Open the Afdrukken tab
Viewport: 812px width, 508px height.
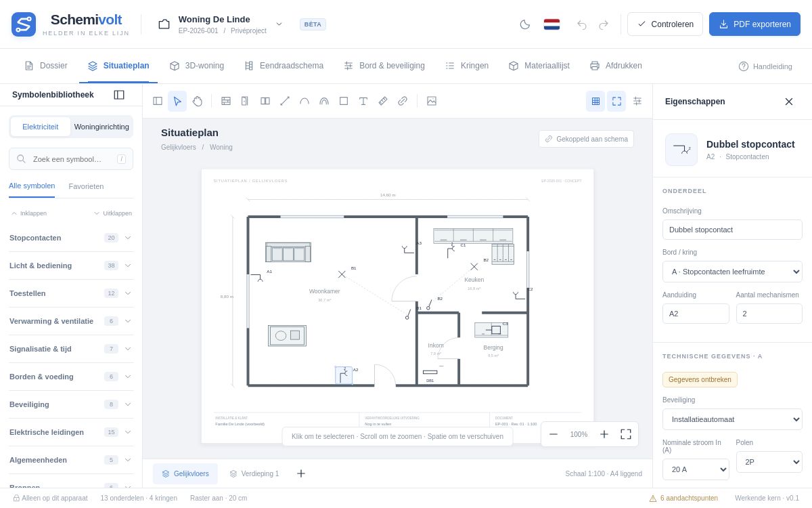click(616, 66)
